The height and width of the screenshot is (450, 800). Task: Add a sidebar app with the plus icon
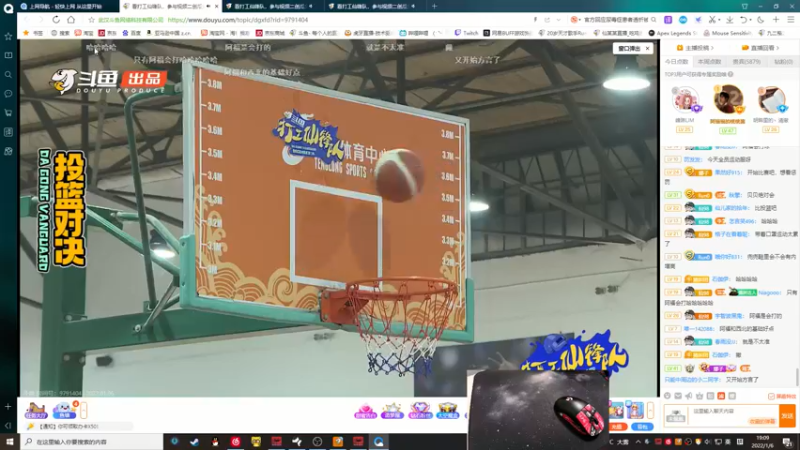8,407
